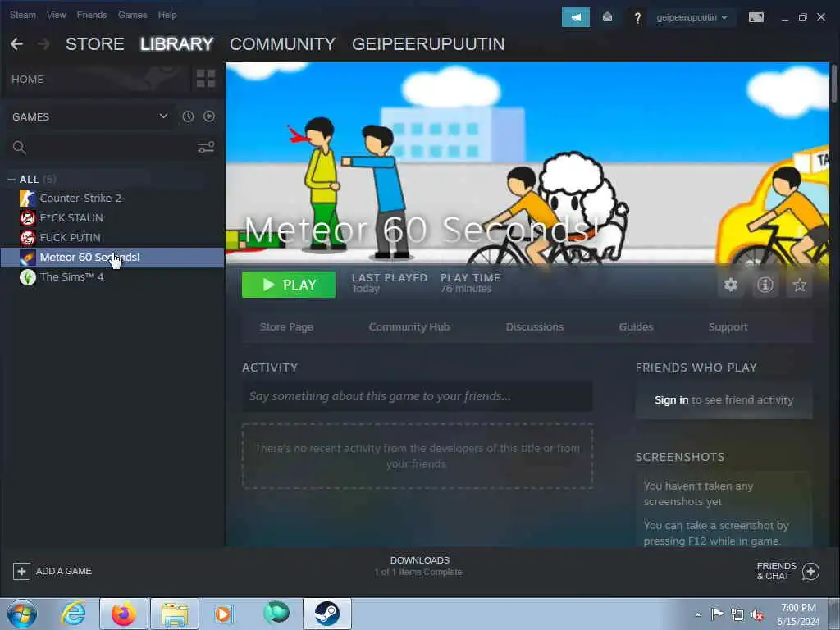840x630 pixels.
Task: Open the game's Store Page link
Action: [x=286, y=326]
